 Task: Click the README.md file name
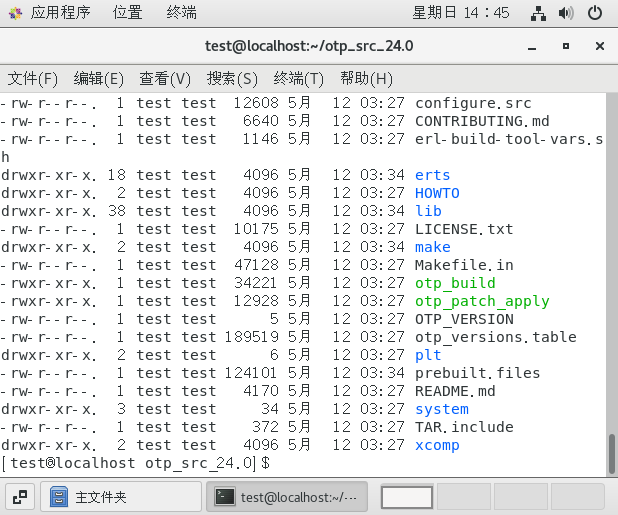tap(455, 391)
